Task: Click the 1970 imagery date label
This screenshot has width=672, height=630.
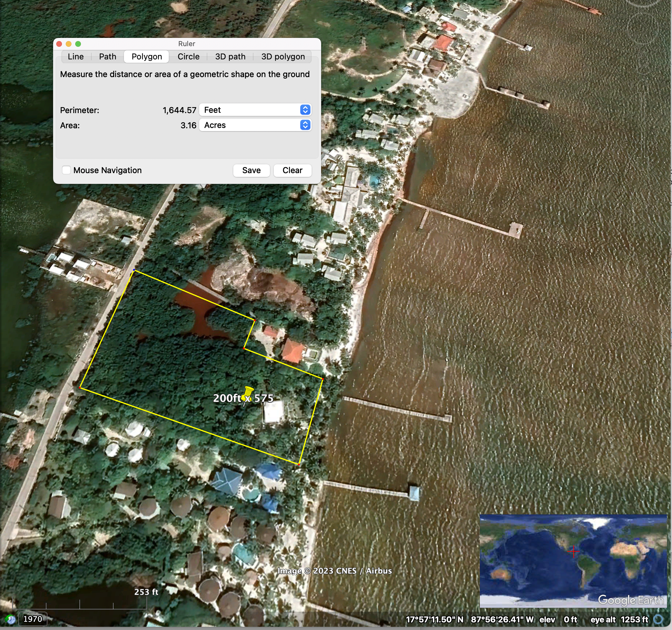Action: 33,619
